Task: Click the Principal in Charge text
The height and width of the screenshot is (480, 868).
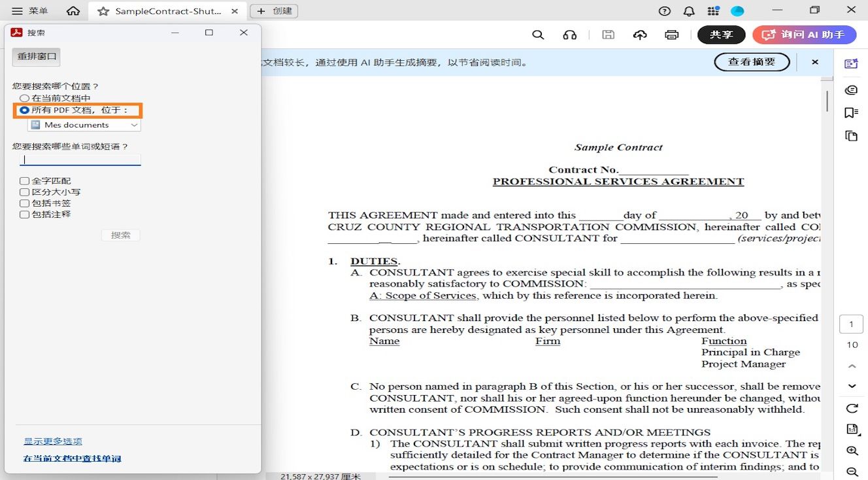Action: coord(751,352)
